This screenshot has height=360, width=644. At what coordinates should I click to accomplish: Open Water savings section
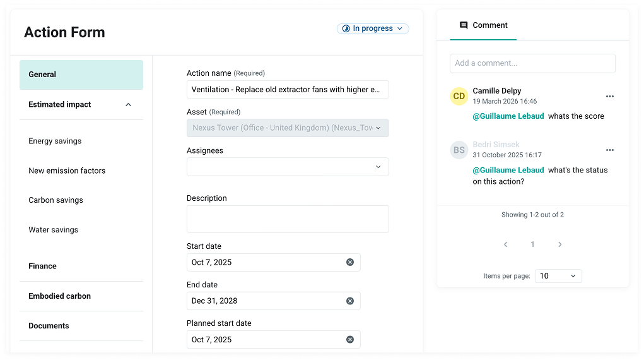pos(54,229)
